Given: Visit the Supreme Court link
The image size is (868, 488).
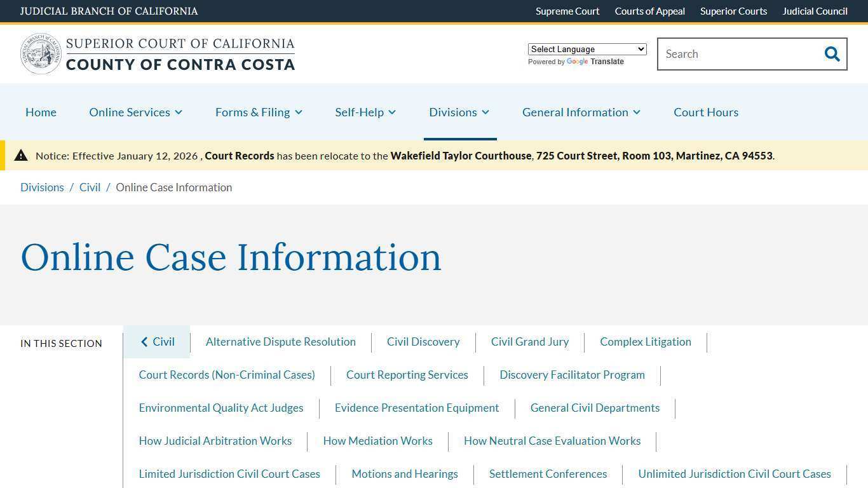Looking at the screenshot, I should 567,11.
